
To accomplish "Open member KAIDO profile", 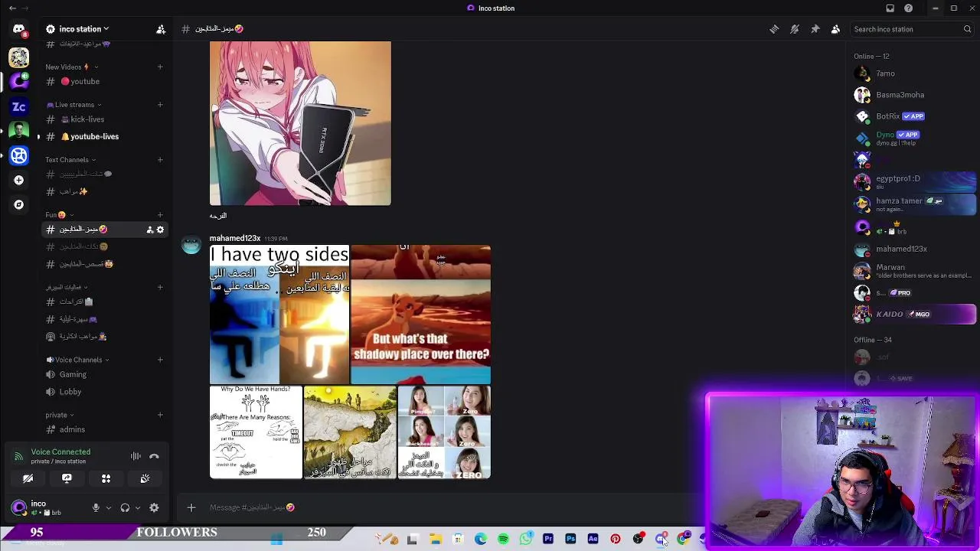I will pyautogui.click(x=914, y=315).
